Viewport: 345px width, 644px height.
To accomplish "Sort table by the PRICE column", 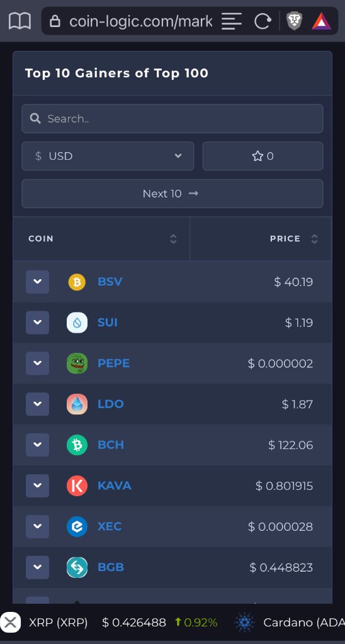I will 260,239.
